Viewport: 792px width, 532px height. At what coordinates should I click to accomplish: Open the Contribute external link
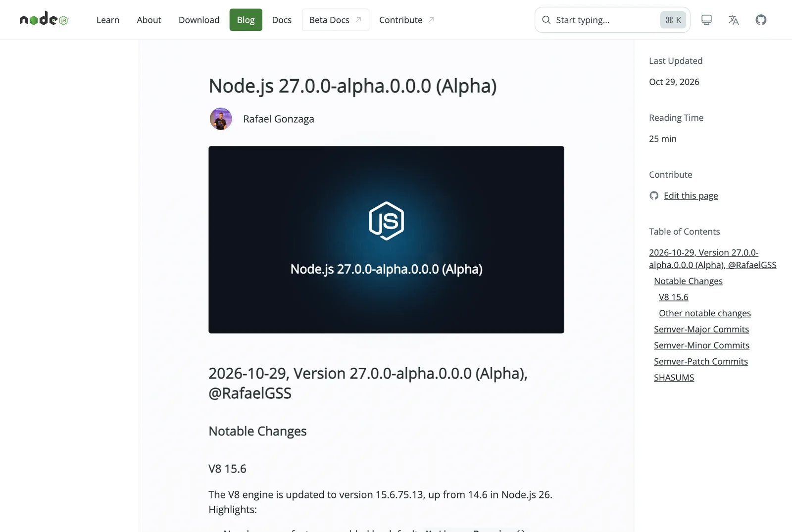pos(406,20)
